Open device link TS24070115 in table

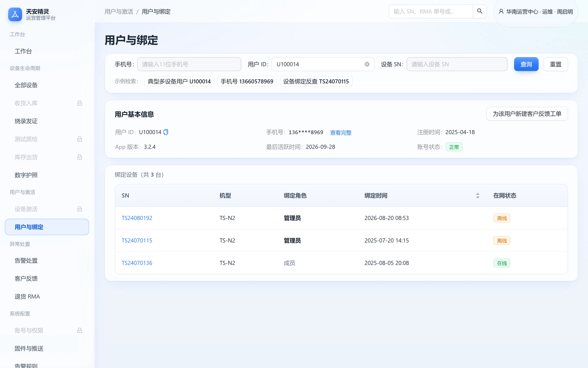tap(137, 240)
